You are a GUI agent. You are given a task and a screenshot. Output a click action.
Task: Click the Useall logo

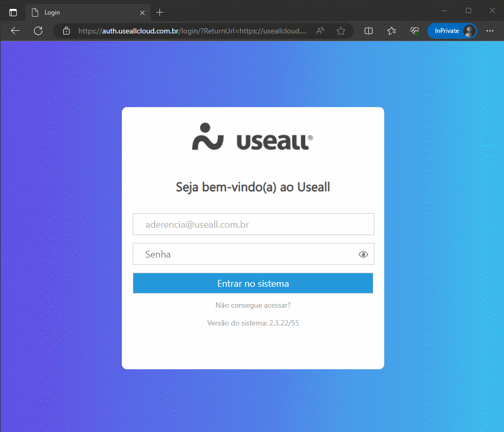[x=253, y=137]
